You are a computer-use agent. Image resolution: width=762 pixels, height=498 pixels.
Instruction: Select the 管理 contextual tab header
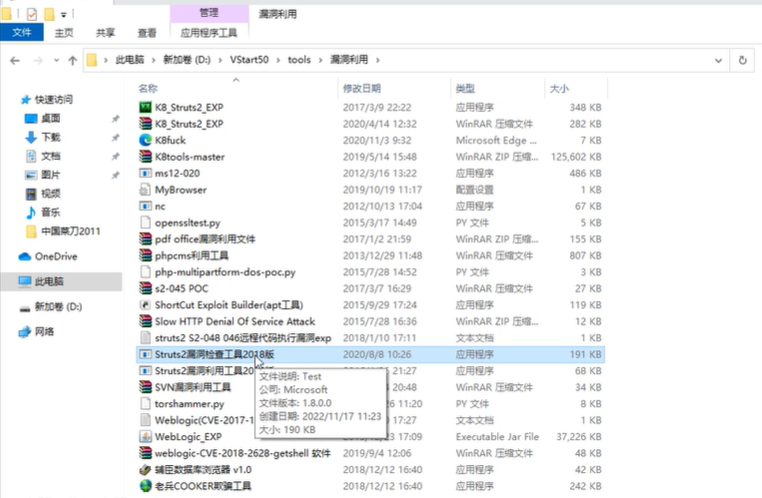209,13
